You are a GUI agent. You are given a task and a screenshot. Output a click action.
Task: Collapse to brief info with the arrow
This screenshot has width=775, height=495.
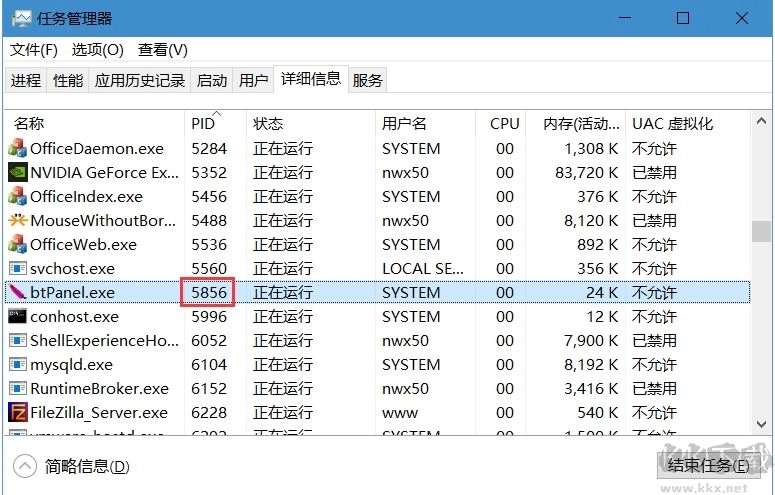(x=25, y=465)
